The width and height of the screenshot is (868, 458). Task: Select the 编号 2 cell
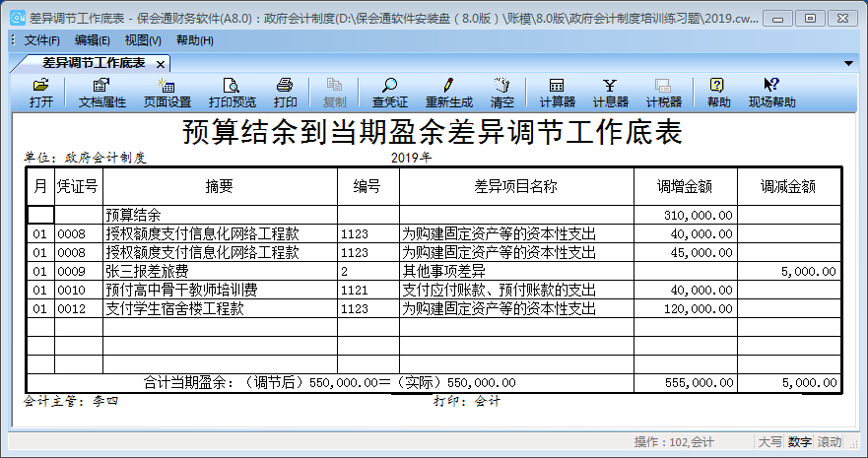click(x=368, y=271)
